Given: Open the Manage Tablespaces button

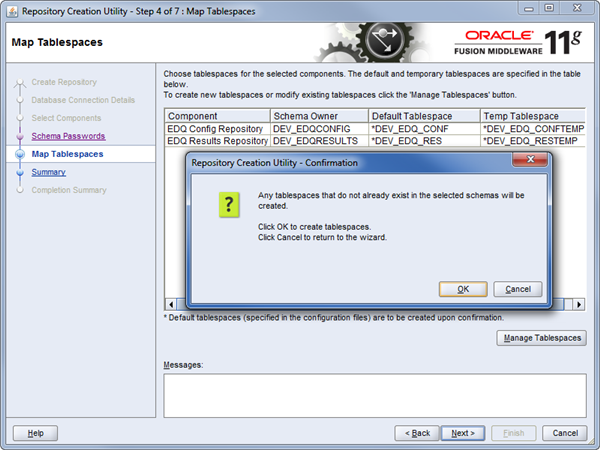Looking at the screenshot, I should click(541, 338).
